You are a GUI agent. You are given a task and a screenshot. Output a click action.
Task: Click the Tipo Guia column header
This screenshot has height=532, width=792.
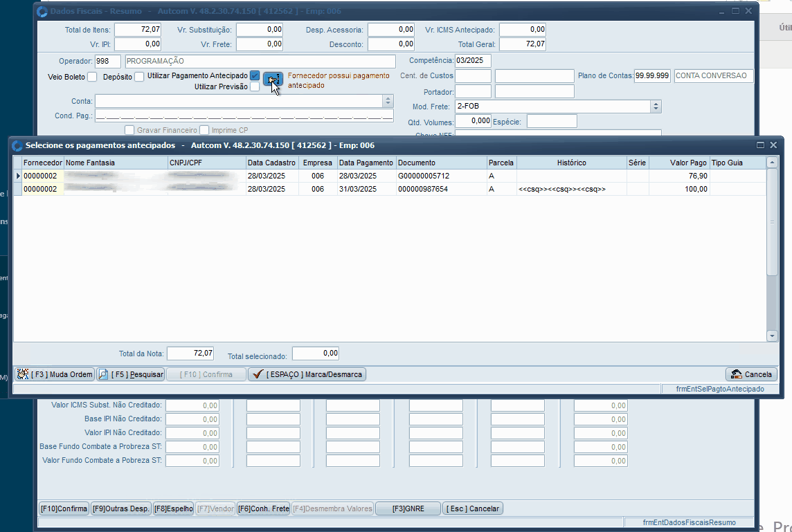click(738, 163)
